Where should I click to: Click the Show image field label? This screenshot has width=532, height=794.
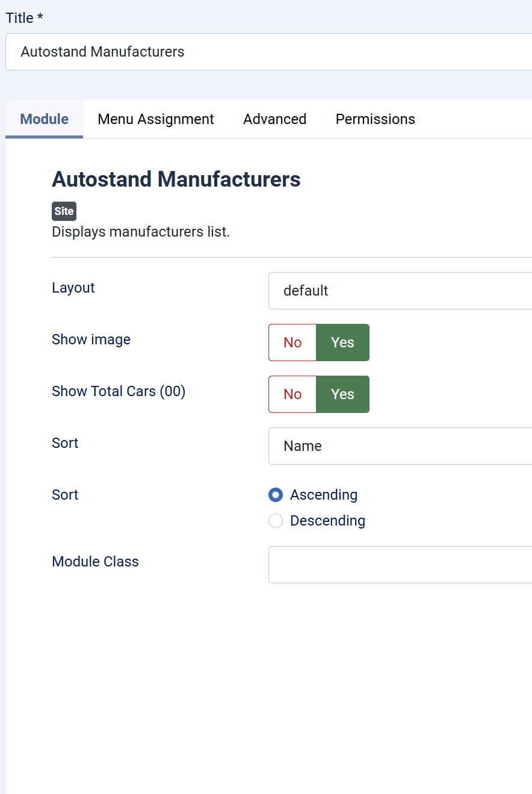coord(91,340)
